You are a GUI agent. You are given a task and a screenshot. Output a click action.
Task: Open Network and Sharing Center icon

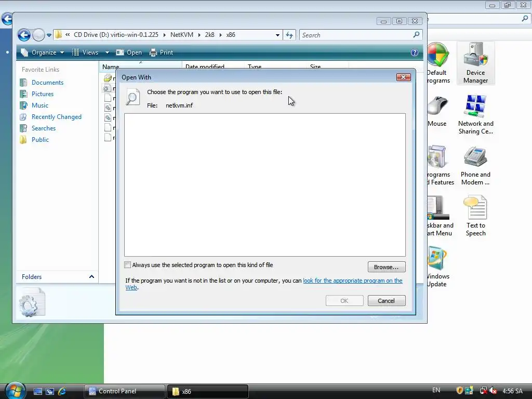[x=475, y=115]
